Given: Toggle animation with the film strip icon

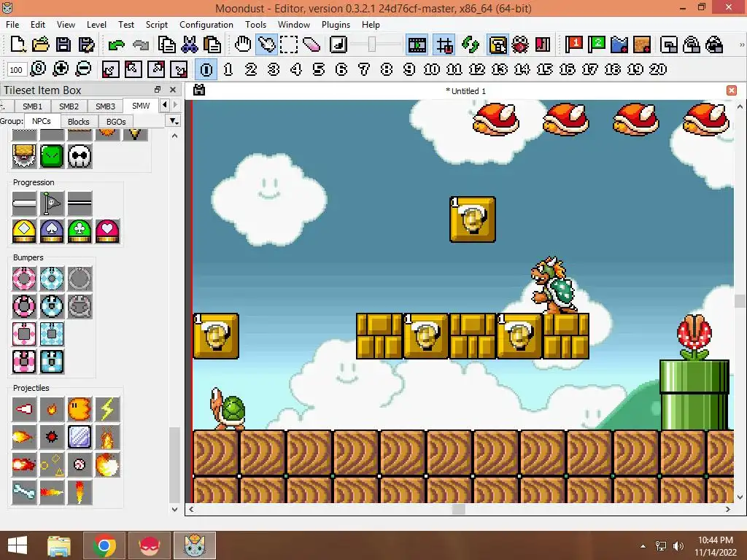Looking at the screenshot, I should click(417, 44).
